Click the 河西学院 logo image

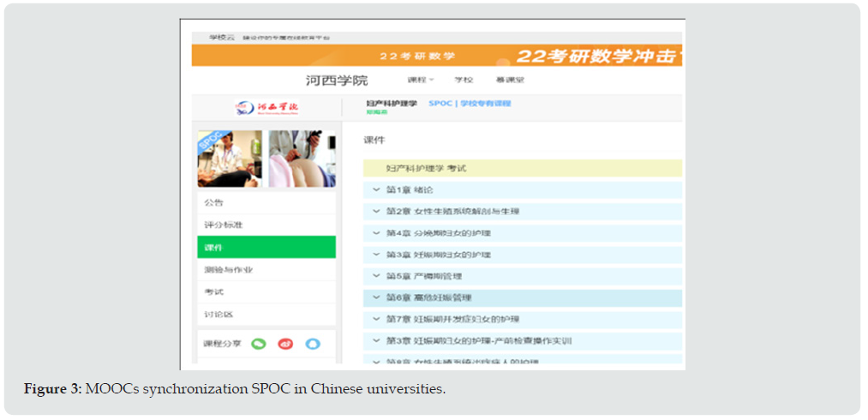266,107
